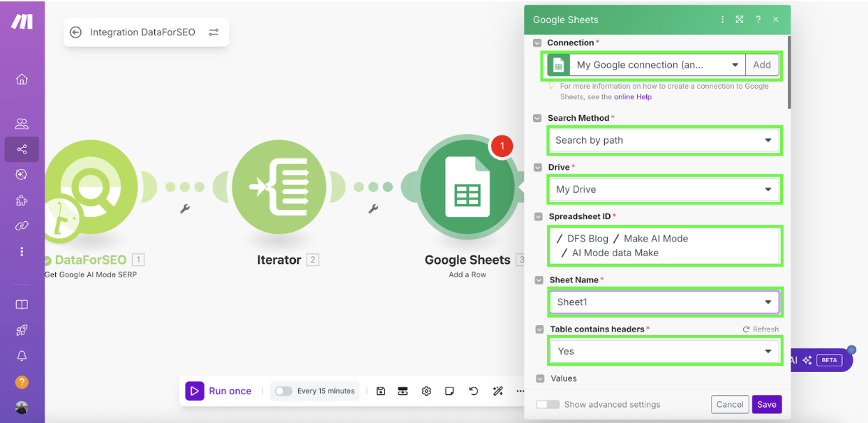Toggle map checkbox beside Connection
This screenshot has width=868, height=423.
pyautogui.click(x=537, y=43)
